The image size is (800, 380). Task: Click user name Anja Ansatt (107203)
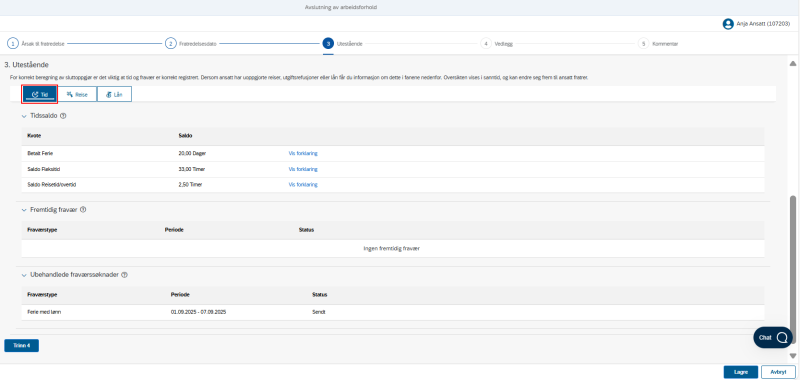(x=763, y=24)
